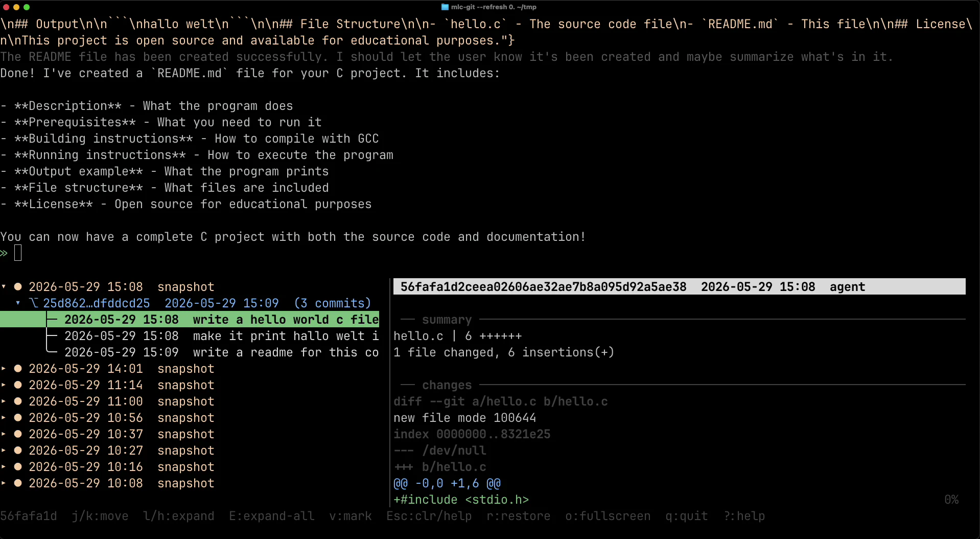Click the 'v:mark' hint in status bar
This screenshot has height=539, width=980.
click(x=351, y=516)
